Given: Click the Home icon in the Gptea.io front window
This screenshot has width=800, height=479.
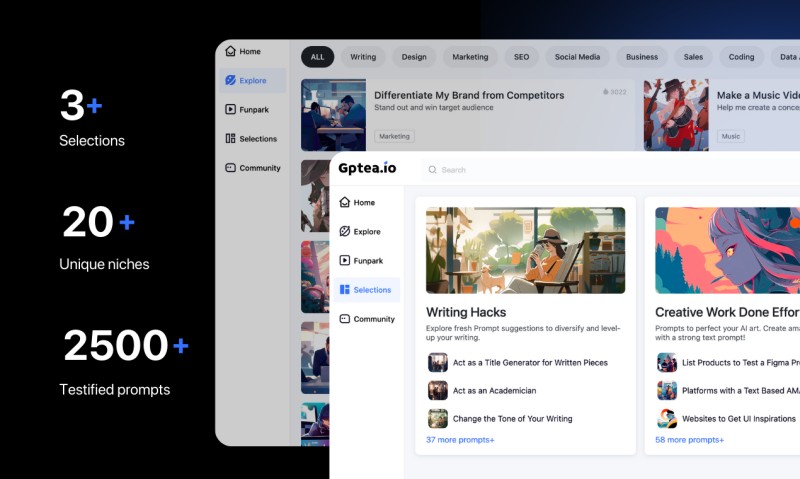Looking at the screenshot, I should click(x=345, y=202).
